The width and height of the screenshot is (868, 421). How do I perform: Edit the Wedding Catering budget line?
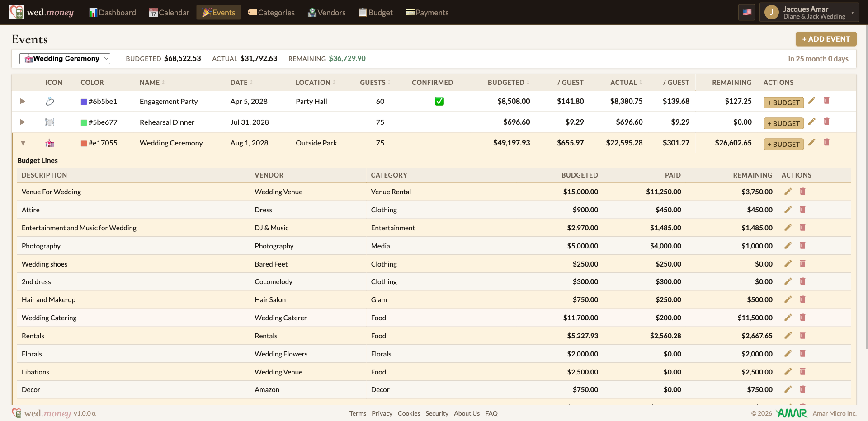pyautogui.click(x=788, y=318)
